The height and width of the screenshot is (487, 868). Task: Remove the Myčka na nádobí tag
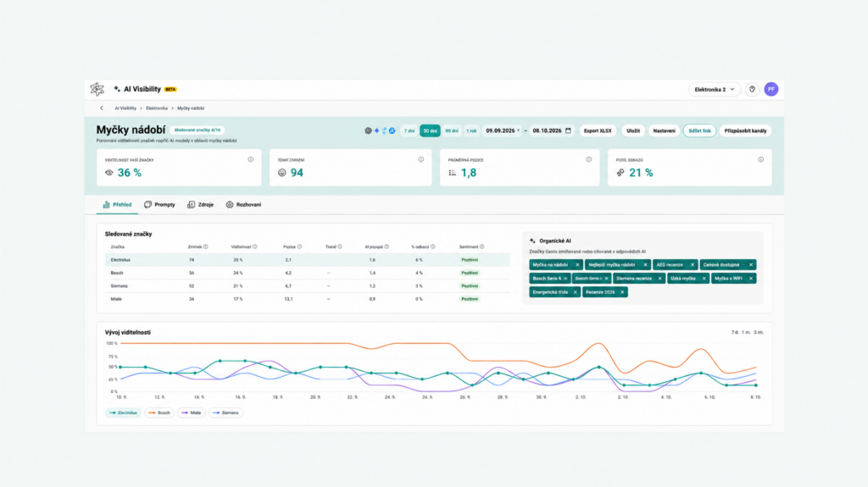[577, 265]
